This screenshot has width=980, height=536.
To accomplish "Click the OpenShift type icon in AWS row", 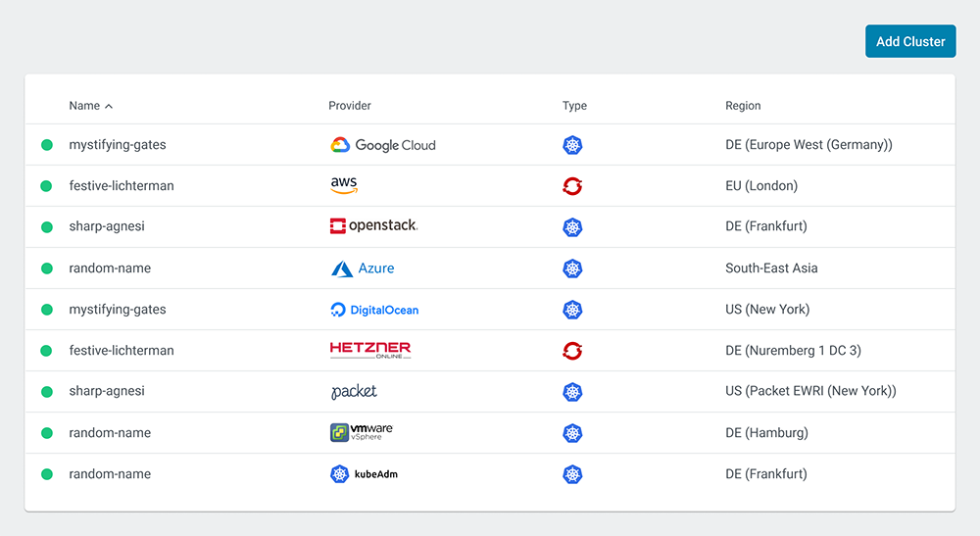I will click(x=572, y=186).
